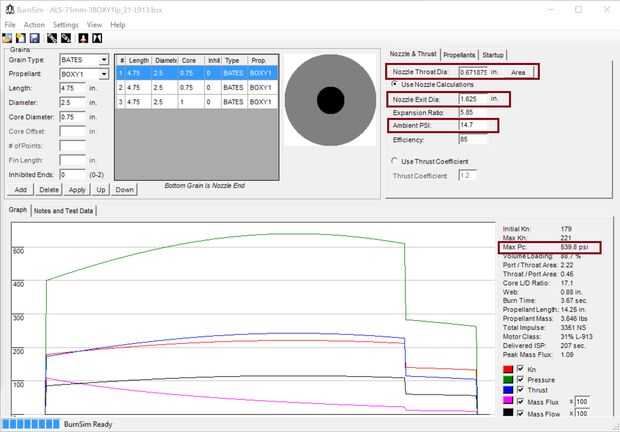Click the Expansion Ratio field
The height and width of the screenshot is (432, 620).
(x=474, y=113)
